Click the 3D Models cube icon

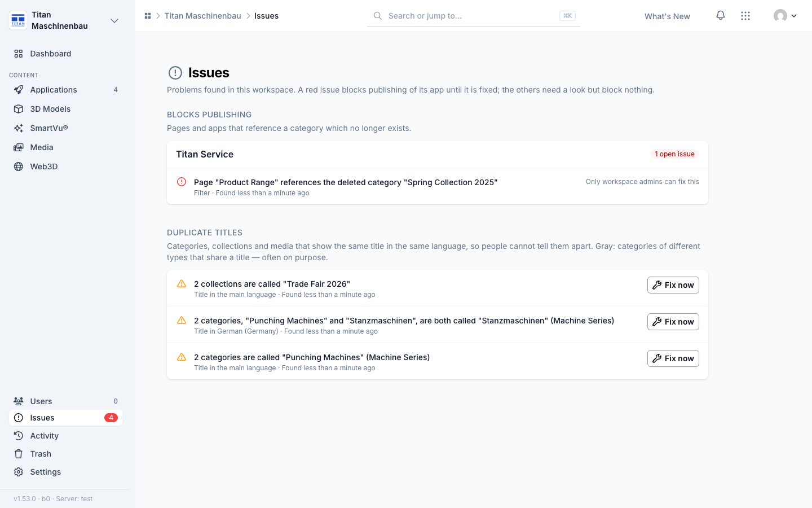point(19,109)
